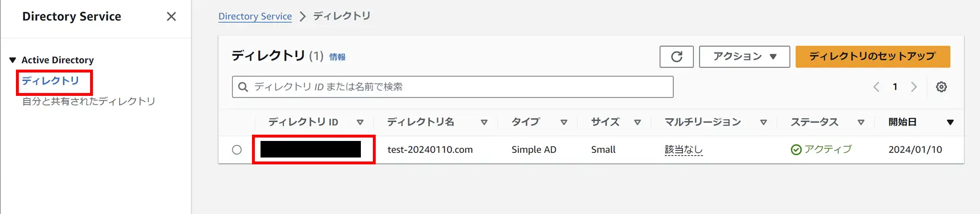Refresh the directory list
This screenshot has height=214, width=980.
pos(676,56)
